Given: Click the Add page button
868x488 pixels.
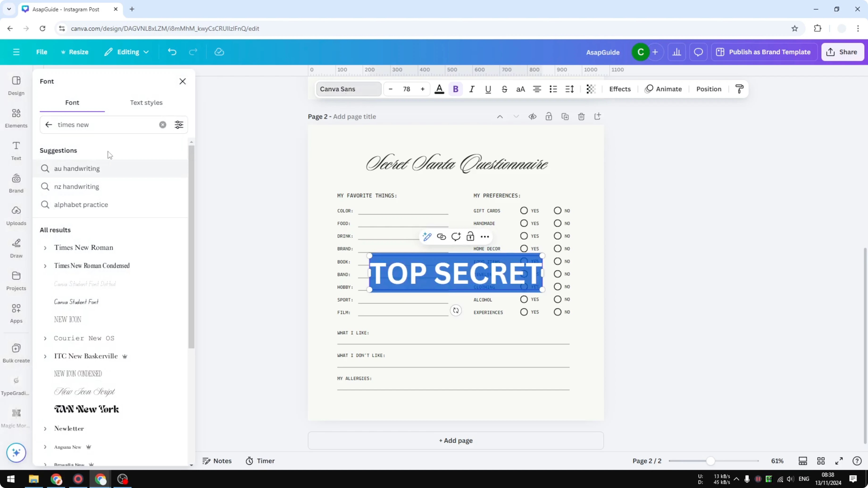Looking at the screenshot, I should click(x=455, y=440).
